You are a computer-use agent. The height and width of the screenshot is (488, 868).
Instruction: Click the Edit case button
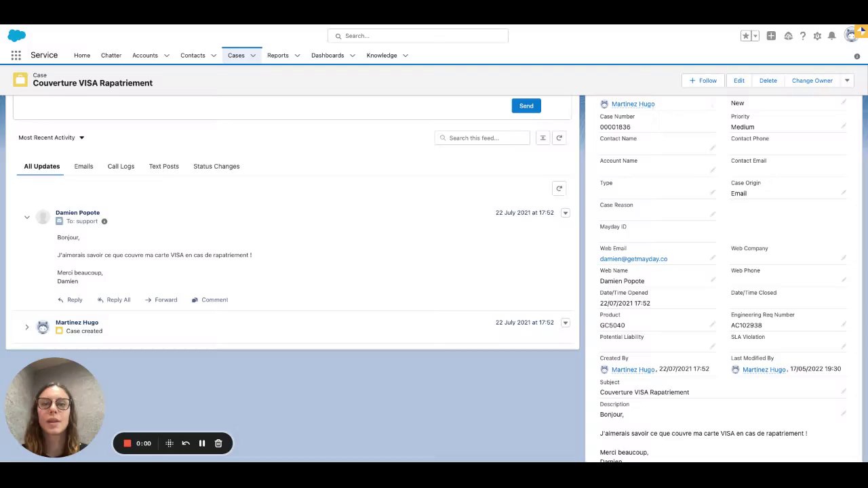pos(739,81)
